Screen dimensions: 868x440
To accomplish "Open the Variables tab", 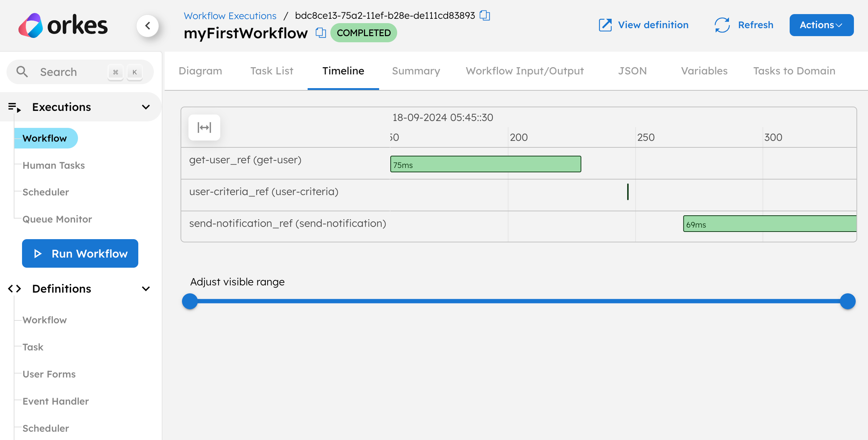I will 704,71.
